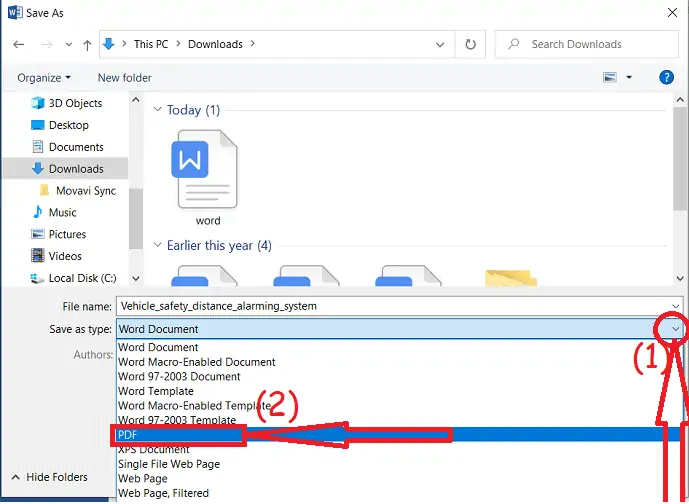689x504 pixels.
Task: Select Downloads in the navigation pane
Action: pos(65,168)
